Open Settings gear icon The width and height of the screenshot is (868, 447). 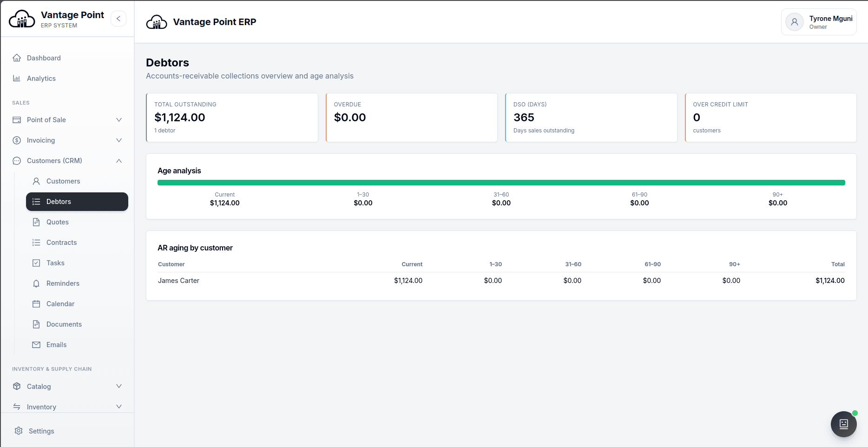click(x=19, y=431)
